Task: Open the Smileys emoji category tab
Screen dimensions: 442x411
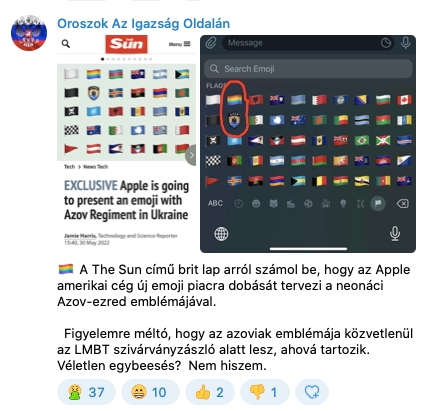Action: [x=256, y=204]
